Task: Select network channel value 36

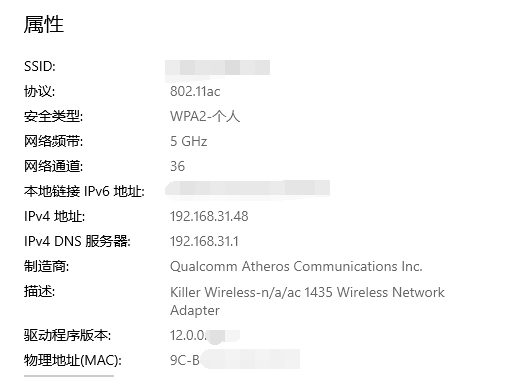Action: [x=177, y=166]
